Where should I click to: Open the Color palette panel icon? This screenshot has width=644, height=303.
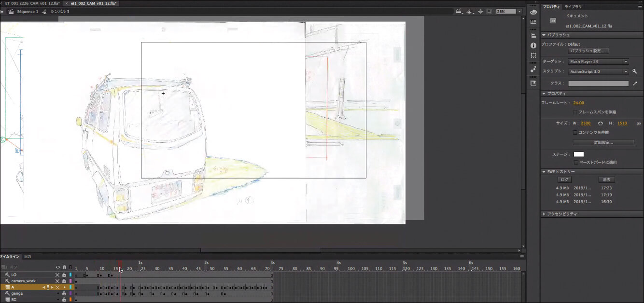tap(533, 12)
